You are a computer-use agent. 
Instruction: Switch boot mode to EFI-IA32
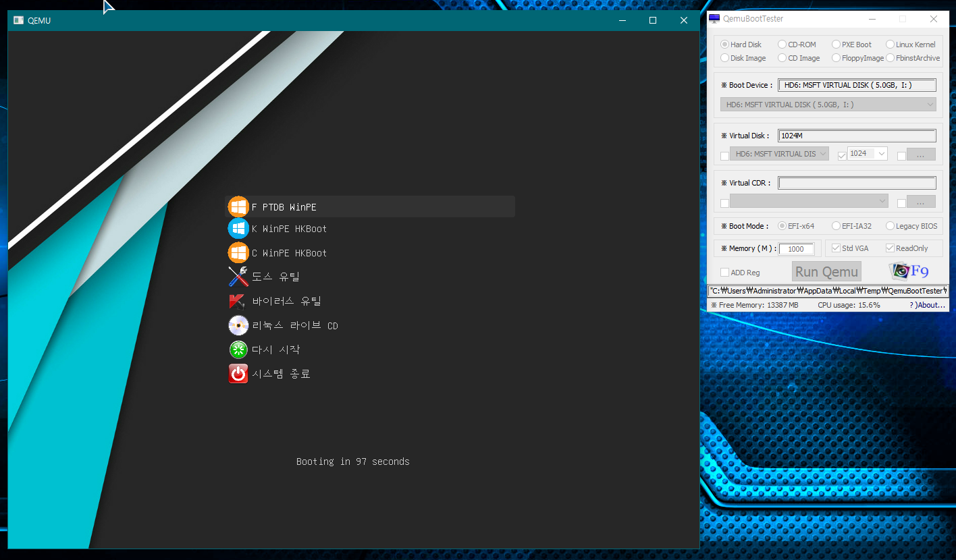pos(837,226)
